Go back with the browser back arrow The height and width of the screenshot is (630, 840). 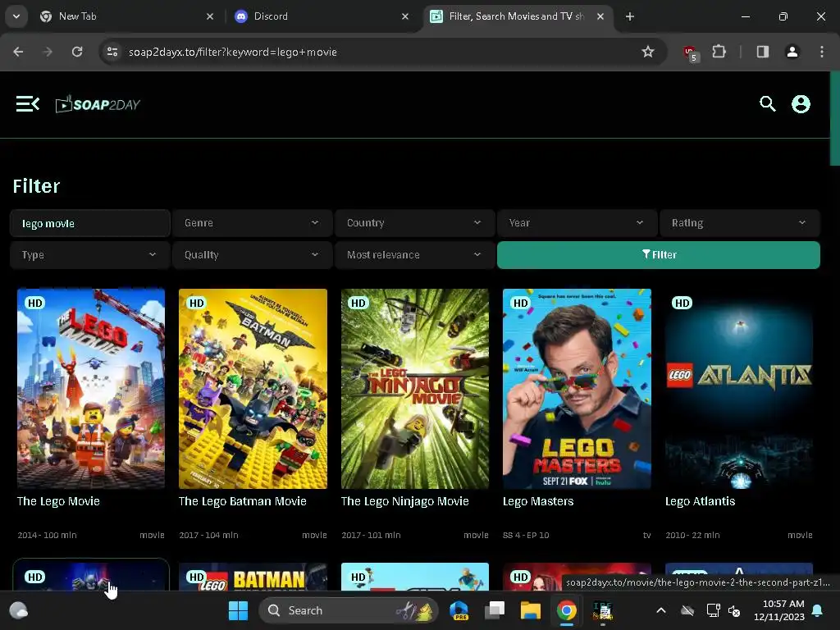point(18,52)
